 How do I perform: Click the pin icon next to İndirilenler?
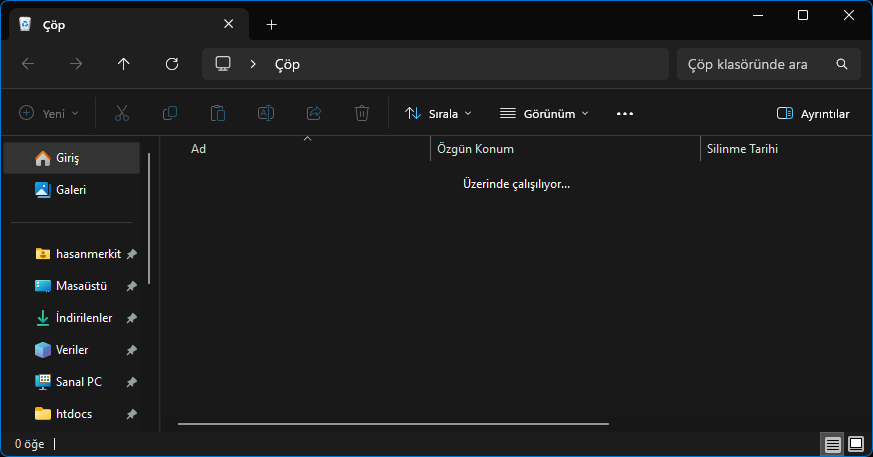(x=131, y=318)
